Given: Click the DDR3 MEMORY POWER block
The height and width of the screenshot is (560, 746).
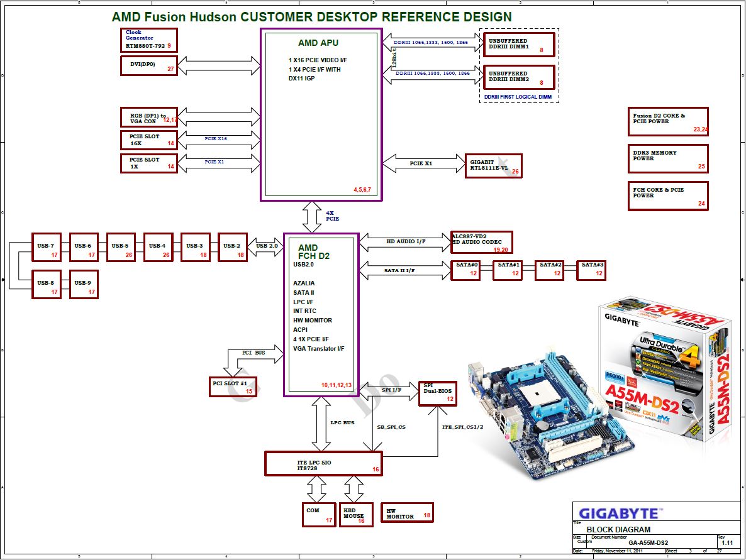Looking at the screenshot, I should [x=668, y=159].
